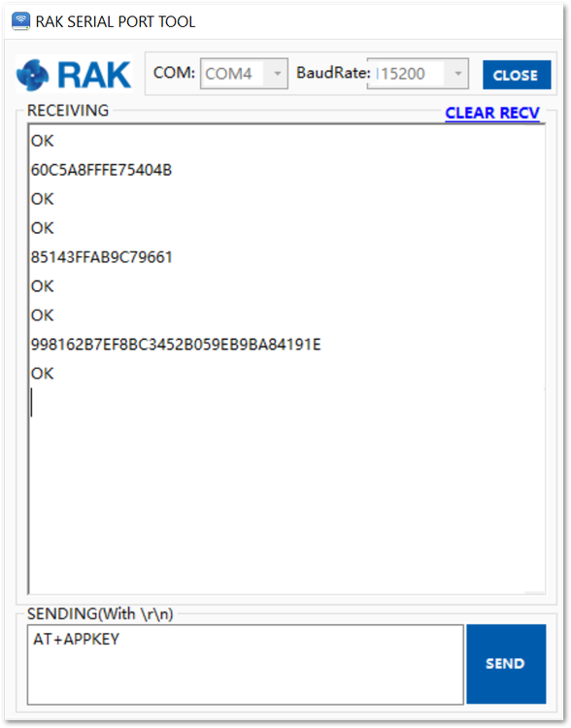This screenshot has height=728, width=571.
Task: Click the RAK serial tool title bar icon
Action: coord(21,21)
